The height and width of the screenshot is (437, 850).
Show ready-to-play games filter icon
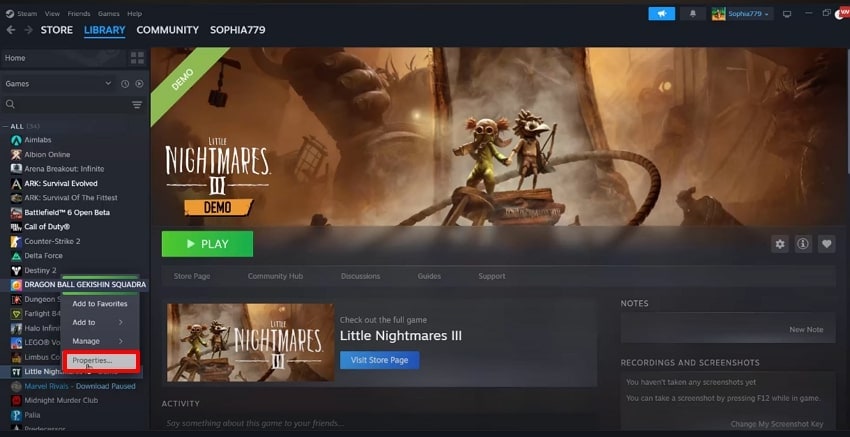(x=139, y=83)
